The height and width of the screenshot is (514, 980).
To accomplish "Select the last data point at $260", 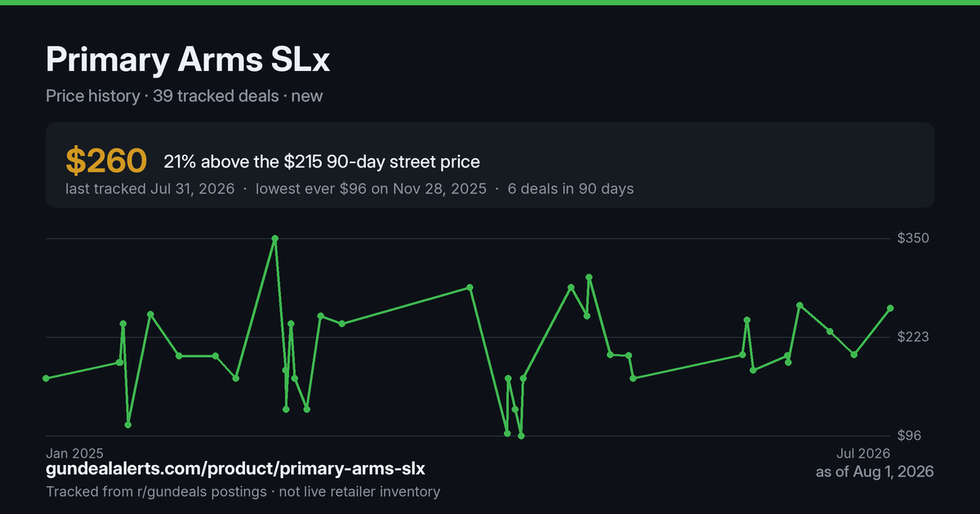I will click(x=890, y=308).
